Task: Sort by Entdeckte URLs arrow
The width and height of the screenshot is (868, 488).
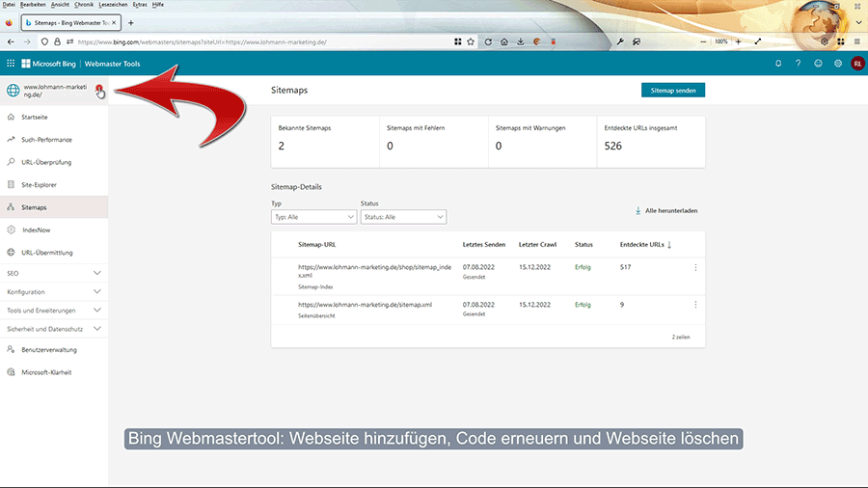Action: click(669, 245)
